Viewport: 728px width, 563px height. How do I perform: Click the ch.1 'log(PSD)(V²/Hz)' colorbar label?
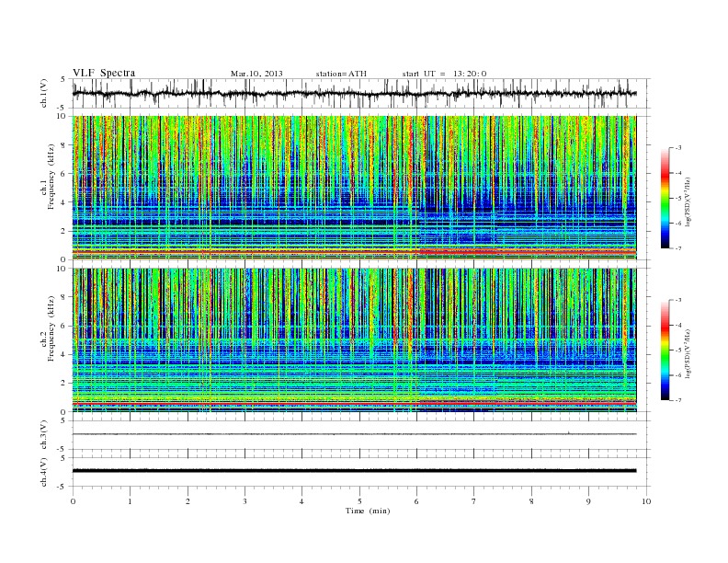(688, 201)
